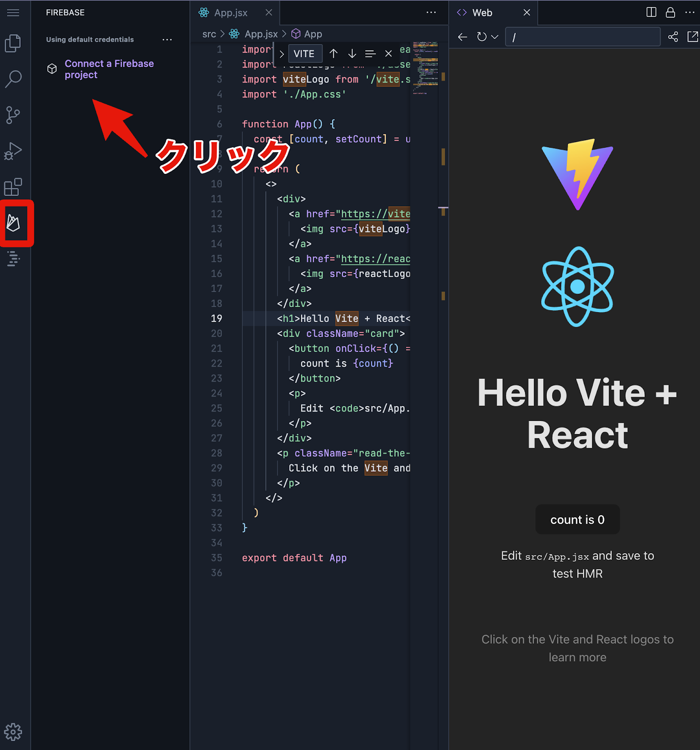
Task: Open the Explorer files icon
Action: tap(13, 43)
